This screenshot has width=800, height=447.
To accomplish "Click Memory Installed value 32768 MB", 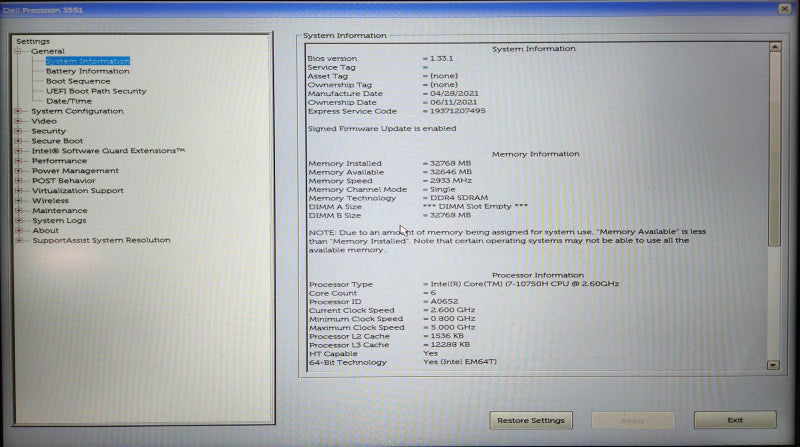I will 451,163.
